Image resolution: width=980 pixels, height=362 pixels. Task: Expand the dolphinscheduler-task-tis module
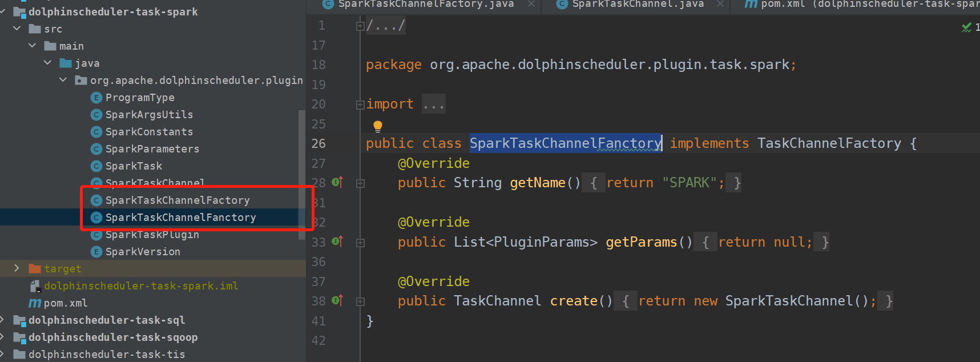pyautogui.click(x=3, y=353)
